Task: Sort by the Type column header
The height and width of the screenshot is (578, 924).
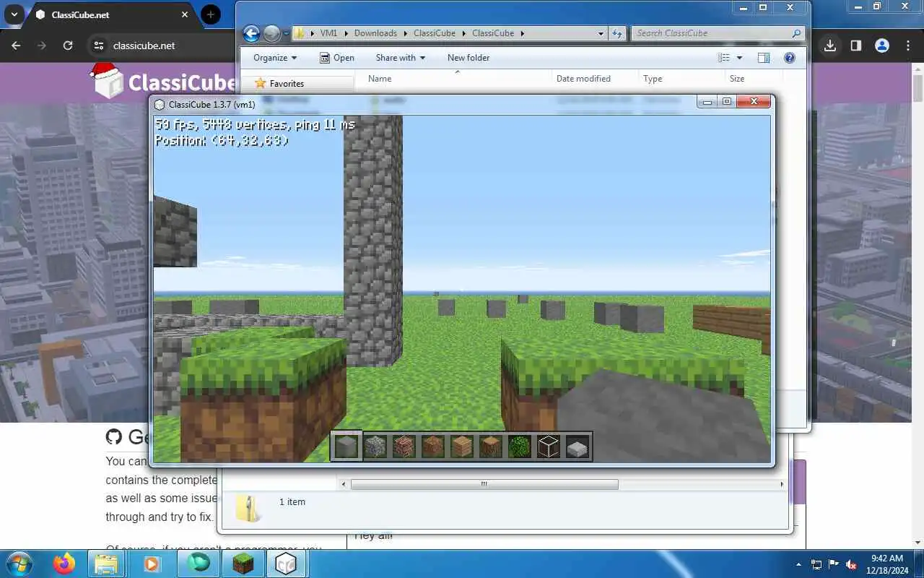Action: [653, 79]
